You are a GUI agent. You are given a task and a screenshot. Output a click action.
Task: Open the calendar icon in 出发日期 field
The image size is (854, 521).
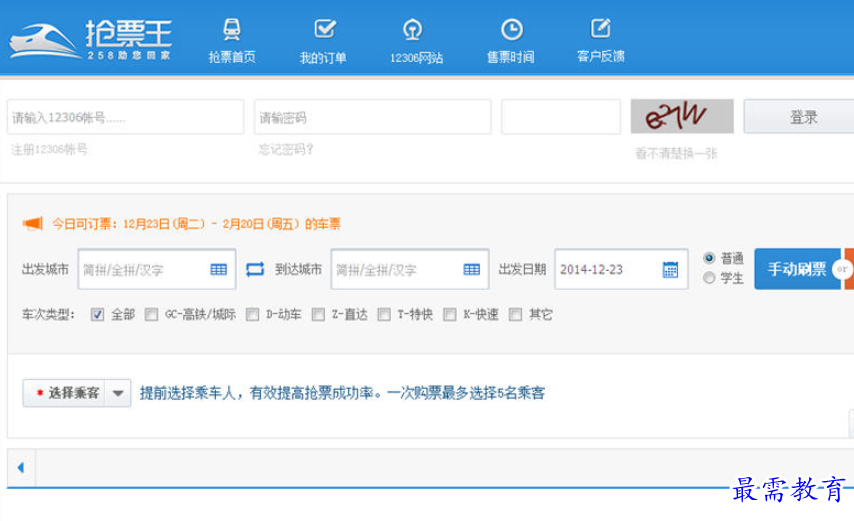click(670, 269)
